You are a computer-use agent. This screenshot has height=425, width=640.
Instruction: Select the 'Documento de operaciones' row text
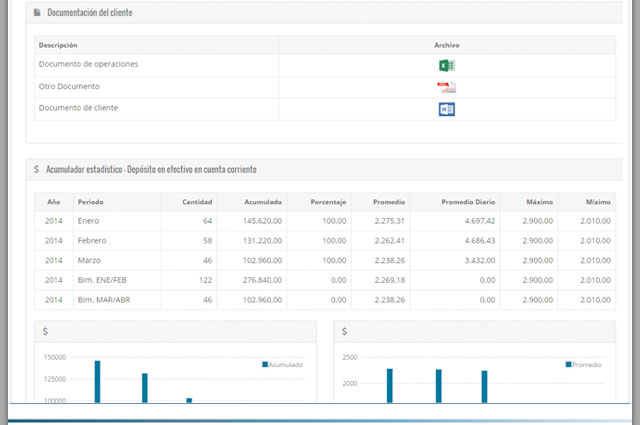click(89, 64)
